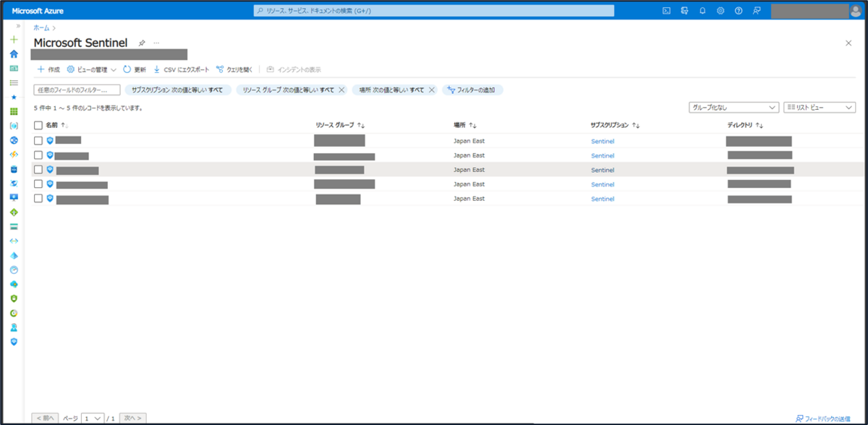
Task: Sort by 名前 column header
Action: pyautogui.click(x=57, y=125)
